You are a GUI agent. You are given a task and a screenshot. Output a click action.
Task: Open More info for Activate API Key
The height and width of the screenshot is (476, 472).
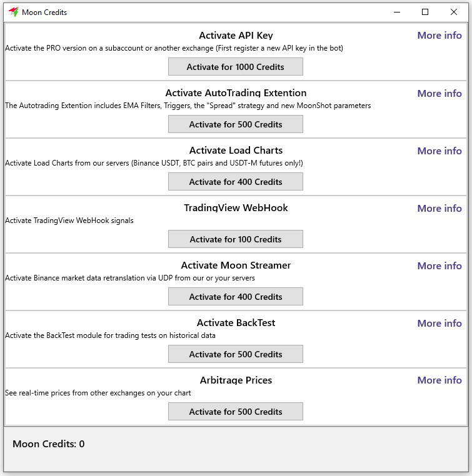pyautogui.click(x=439, y=35)
